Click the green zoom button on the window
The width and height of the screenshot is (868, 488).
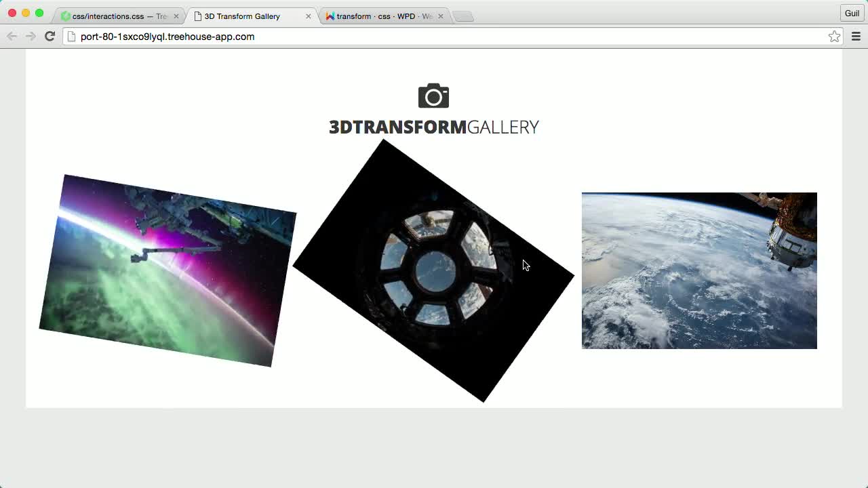[40, 12]
